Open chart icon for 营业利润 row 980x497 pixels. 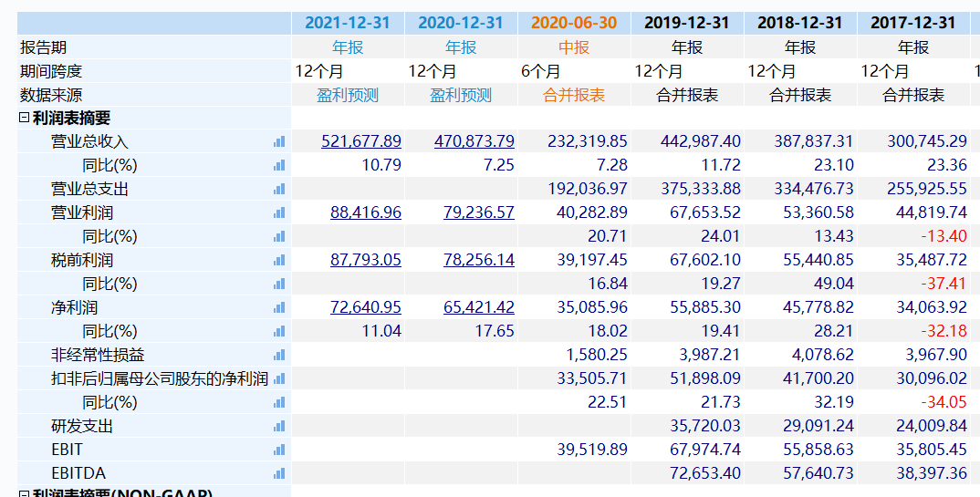(x=279, y=212)
